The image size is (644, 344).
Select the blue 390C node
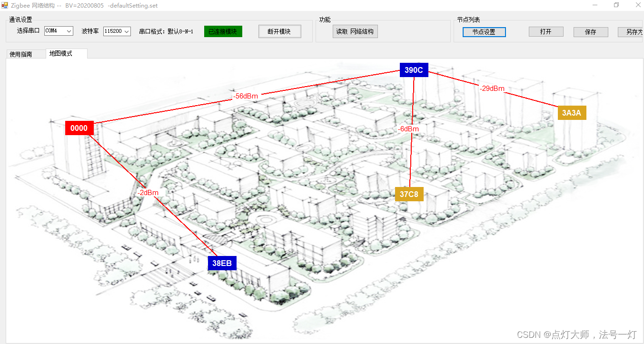[x=414, y=70]
